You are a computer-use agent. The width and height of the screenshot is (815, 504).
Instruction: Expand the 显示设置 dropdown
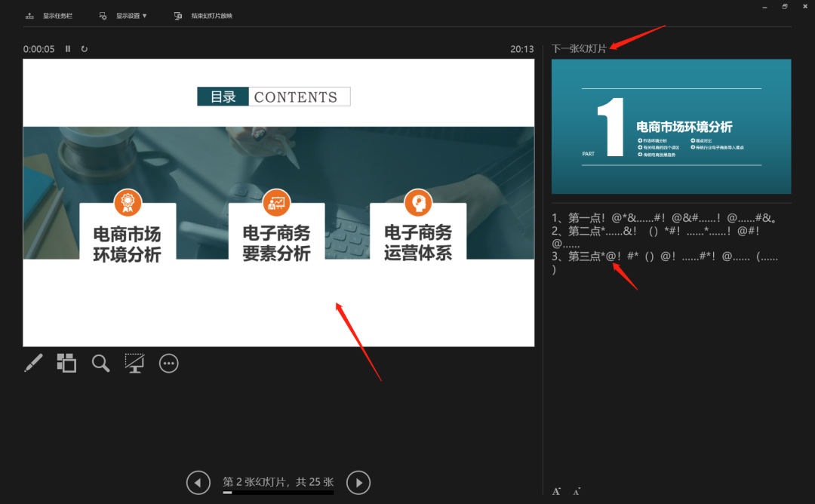click(x=125, y=15)
